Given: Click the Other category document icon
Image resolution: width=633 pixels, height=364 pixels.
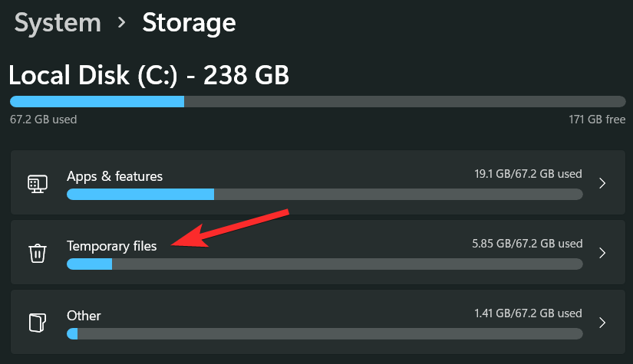Looking at the screenshot, I should click(38, 322).
